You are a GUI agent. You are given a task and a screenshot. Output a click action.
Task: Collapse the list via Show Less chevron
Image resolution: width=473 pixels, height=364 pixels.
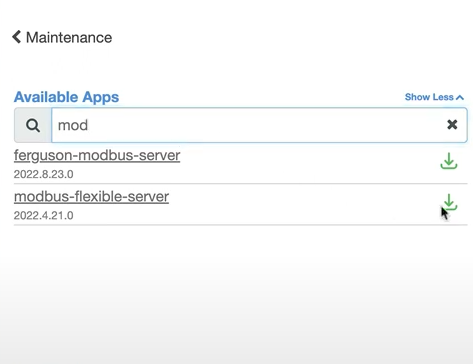pyautogui.click(x=460, y=97)
